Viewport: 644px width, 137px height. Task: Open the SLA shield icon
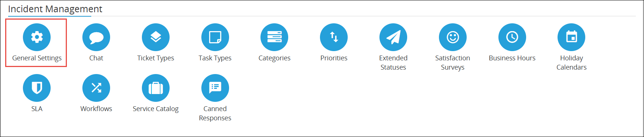[x=37, y=88]
